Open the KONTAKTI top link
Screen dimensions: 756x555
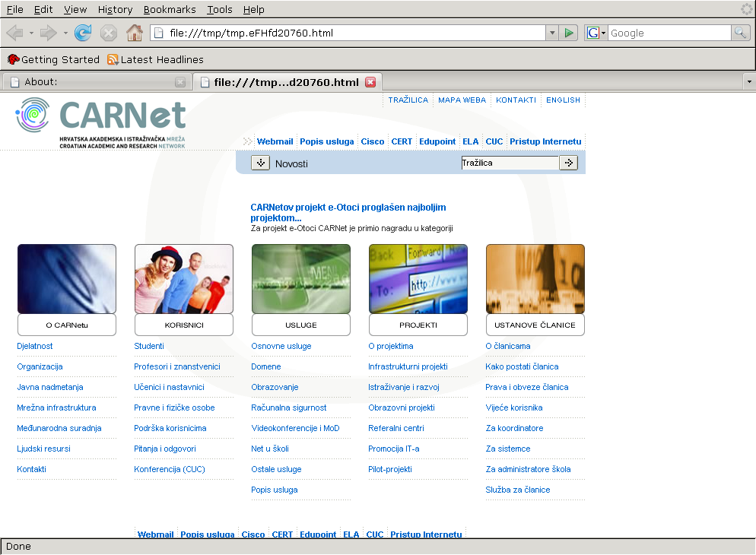[516, 100]
